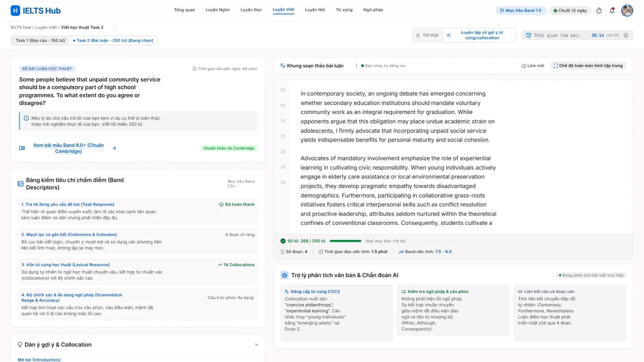This screenshot has width=644, height=362.
Task: Click the Vốn từ vựng học thuật criterion row
Action: coord(138,271)
